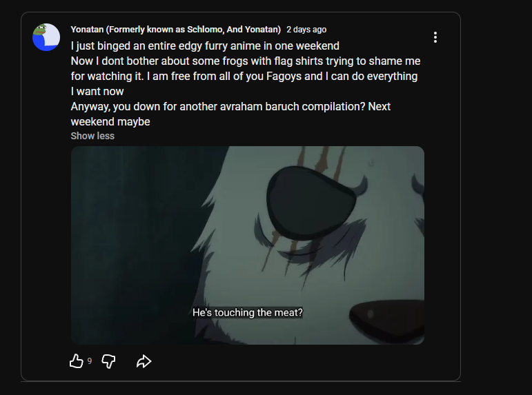Viewport: 532px width, 395px height.
Task: Like the post with the thumbs-up icon
Action: [x=77, y=361]
